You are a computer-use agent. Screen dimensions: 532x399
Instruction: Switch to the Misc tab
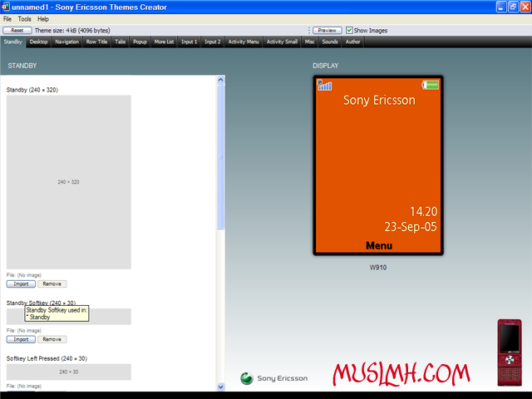click(309, 42)
